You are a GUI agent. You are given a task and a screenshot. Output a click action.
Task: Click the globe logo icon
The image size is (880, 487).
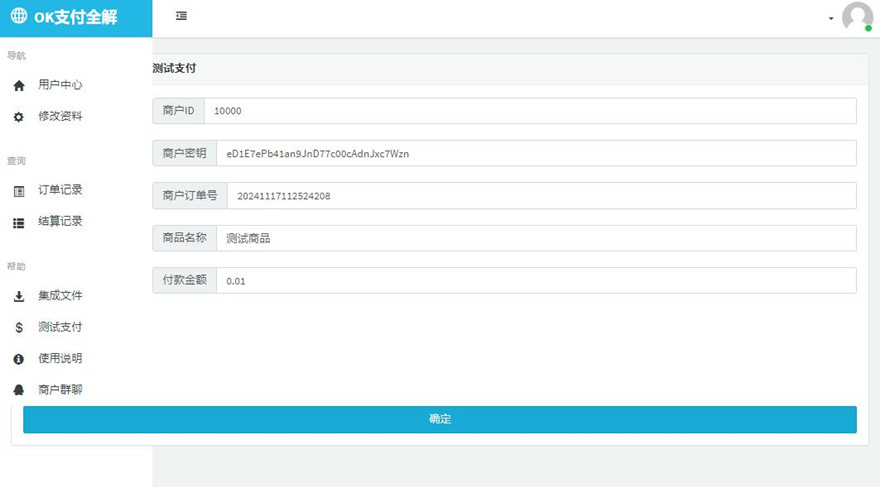(19, 16)
